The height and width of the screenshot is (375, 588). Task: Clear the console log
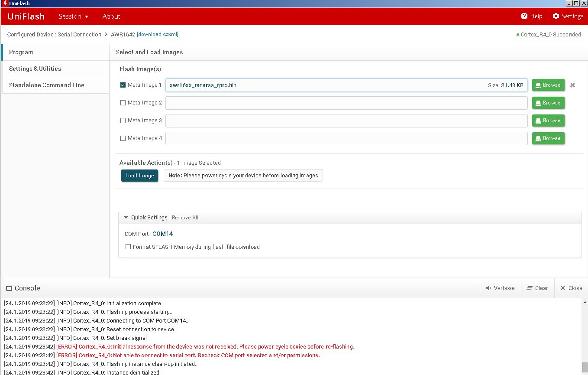pos(537,288)
